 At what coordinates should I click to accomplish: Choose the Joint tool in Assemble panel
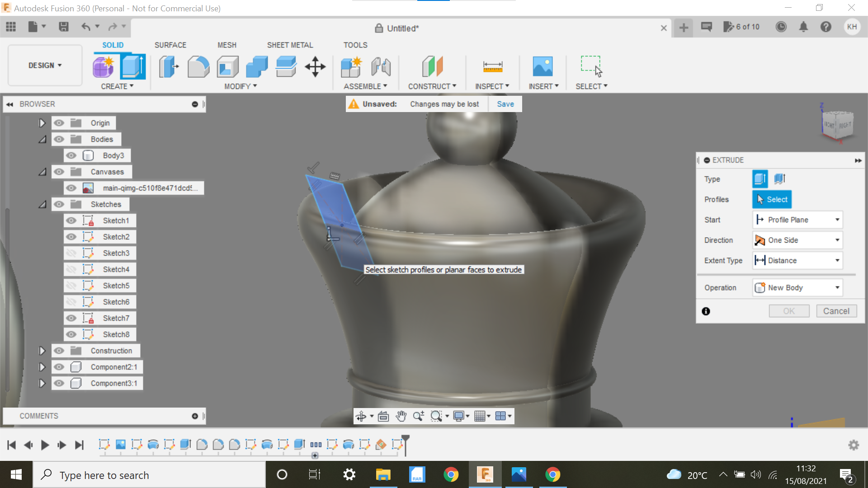coord(380,66)
